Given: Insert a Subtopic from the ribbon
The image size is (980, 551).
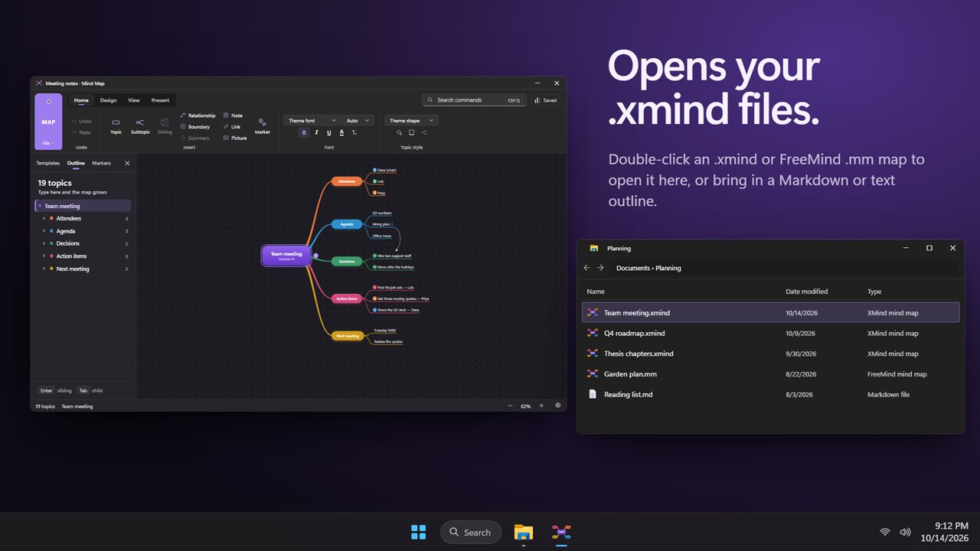Looking at the screenshot, I should (140, 126).
